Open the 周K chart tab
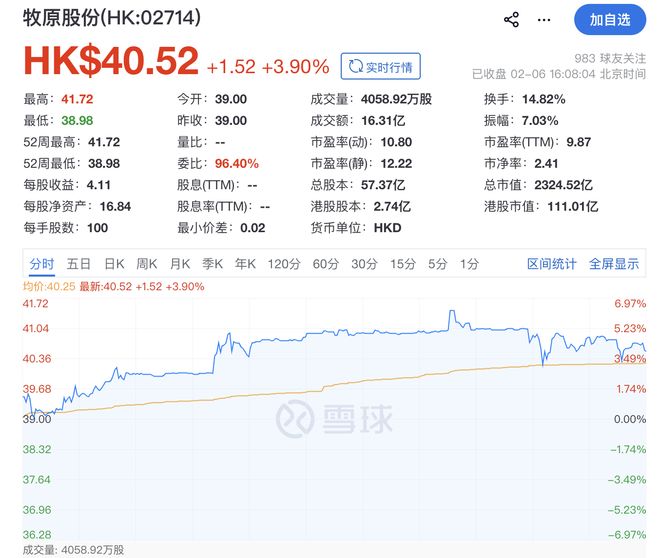The width and height of the screenshot is (660, 558). 146,264
